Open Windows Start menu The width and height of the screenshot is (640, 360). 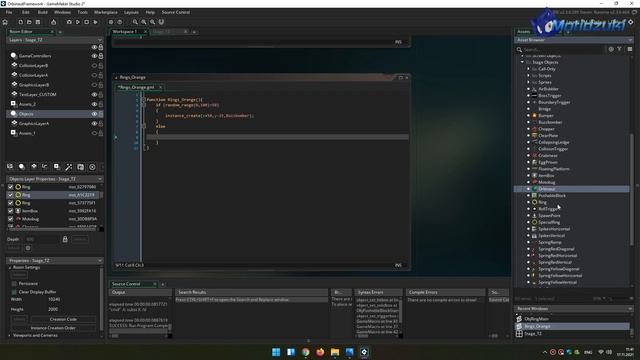(276, 352)
